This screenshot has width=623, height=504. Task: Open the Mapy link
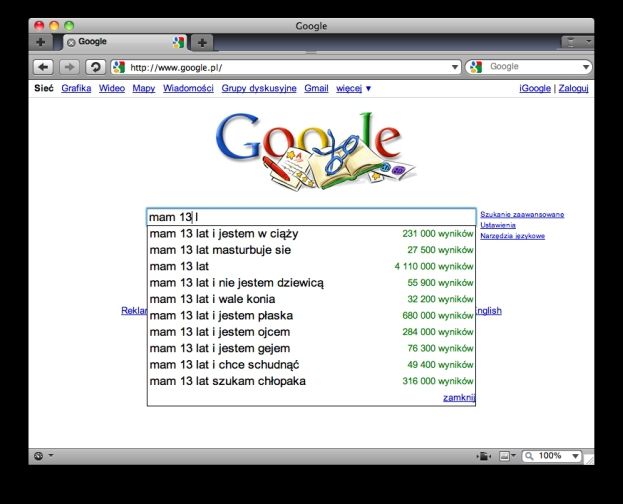pos(144,88)
